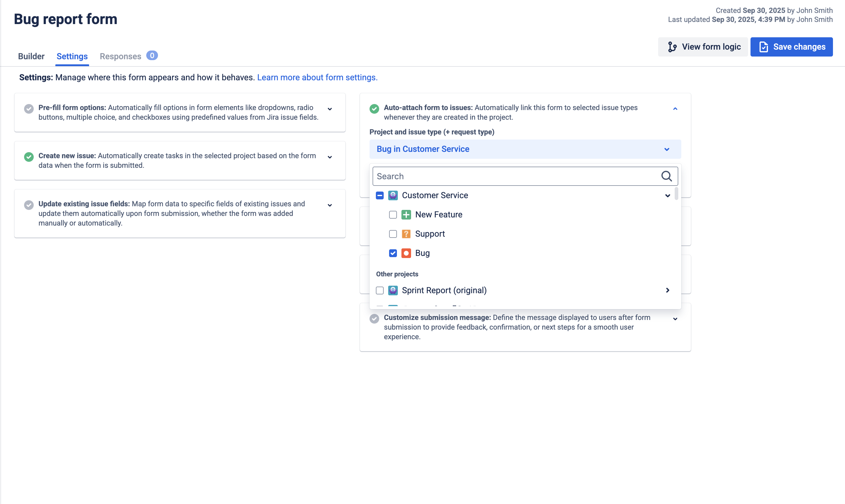Open the form settings help link
Image resolution: width=845 pixels, height=504 pixels.
click(317, 77)
